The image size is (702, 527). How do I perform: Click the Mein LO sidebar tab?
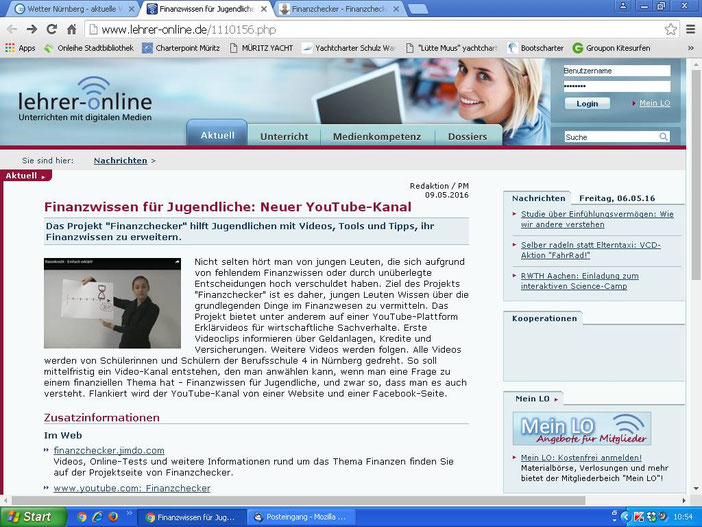click(x=535, y=398)
